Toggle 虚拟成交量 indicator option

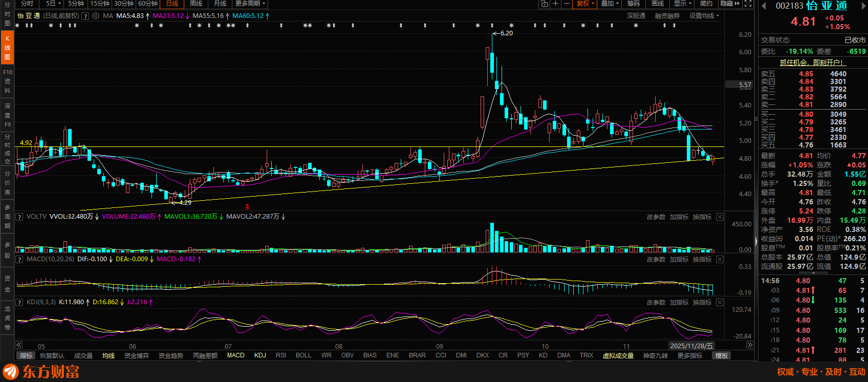coord(618,355)
